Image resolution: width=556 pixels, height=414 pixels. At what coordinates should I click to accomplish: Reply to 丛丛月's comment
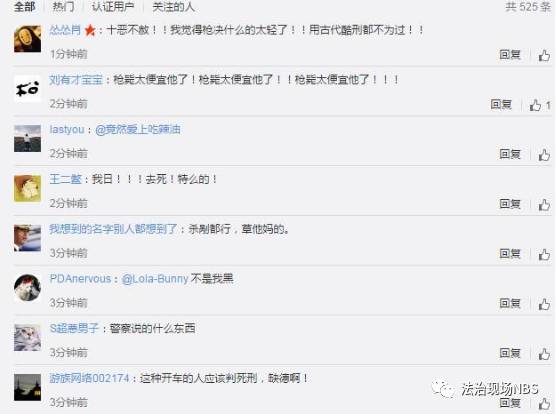pyautogui.click(x=510, y=54)
